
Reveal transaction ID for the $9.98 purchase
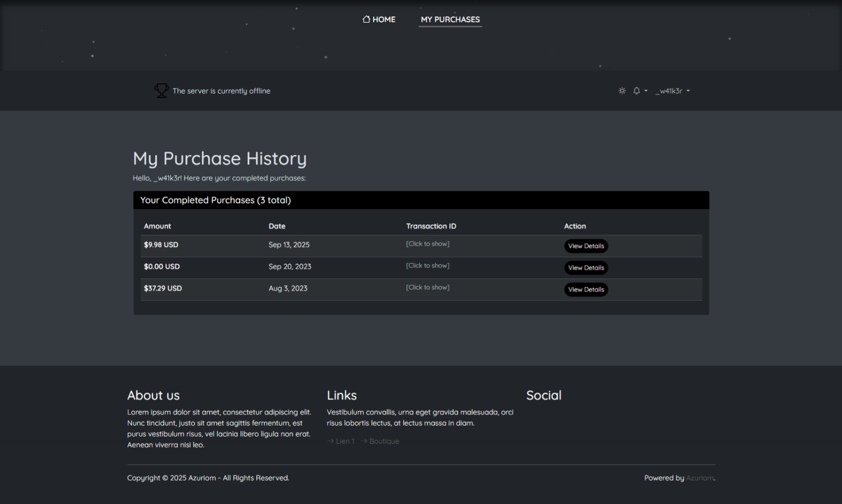[427, 244]
